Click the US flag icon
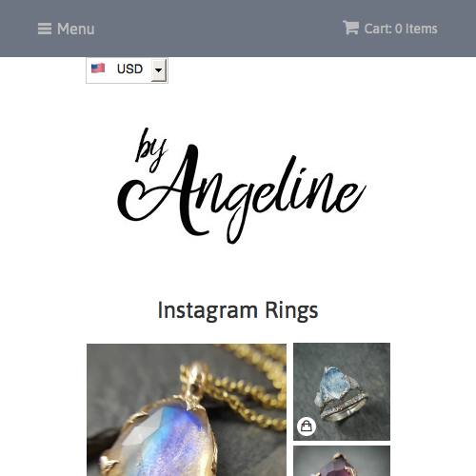This screenshot has width=476, height=476. click(x=98, y=69)
